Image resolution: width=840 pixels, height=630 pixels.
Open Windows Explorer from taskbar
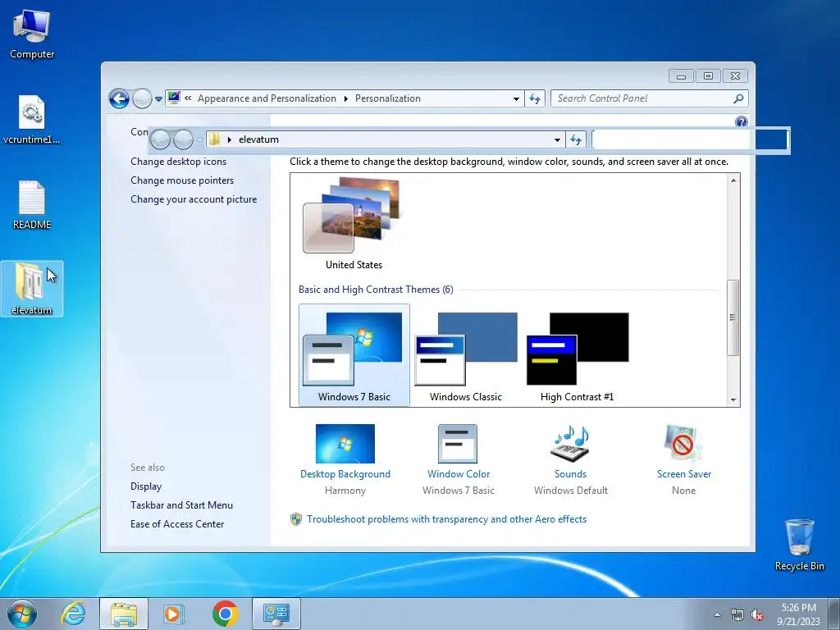pos(124,614)
